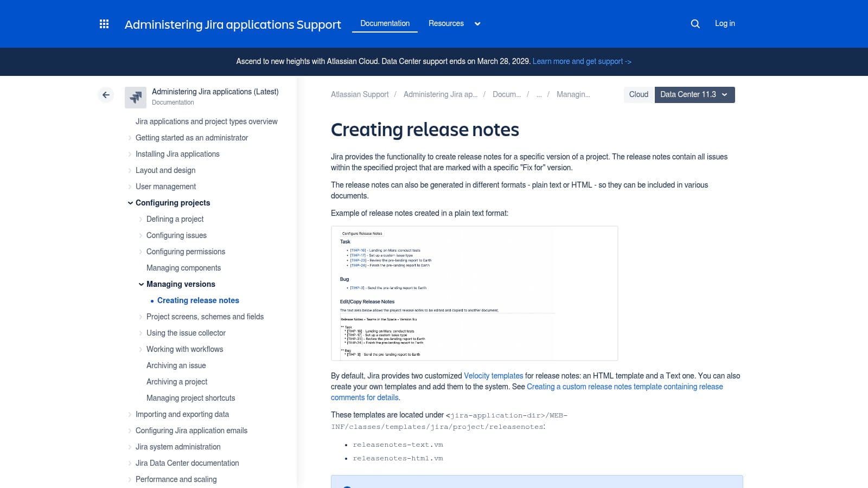
Task: Open Creating a custom release notes template link
Action: (527, 392)
